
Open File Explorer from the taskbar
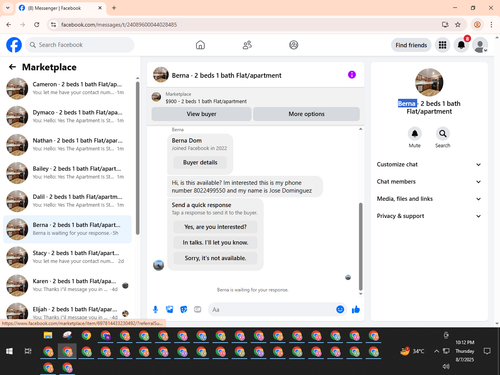tap(48, 335)
